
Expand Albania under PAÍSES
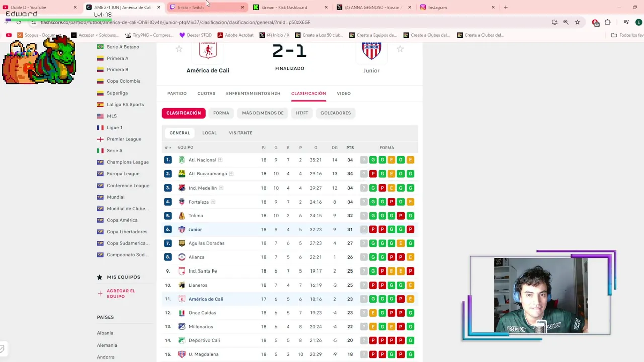(x=105, y=333)
